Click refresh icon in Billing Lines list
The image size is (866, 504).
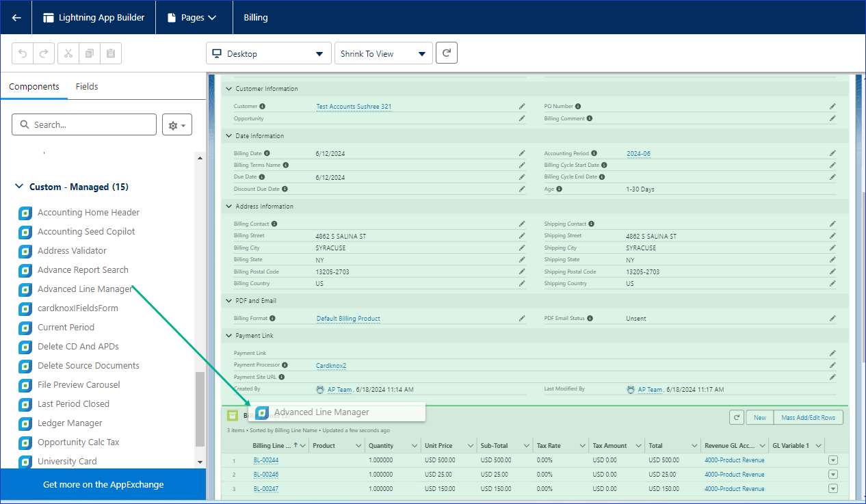[737, 417]
